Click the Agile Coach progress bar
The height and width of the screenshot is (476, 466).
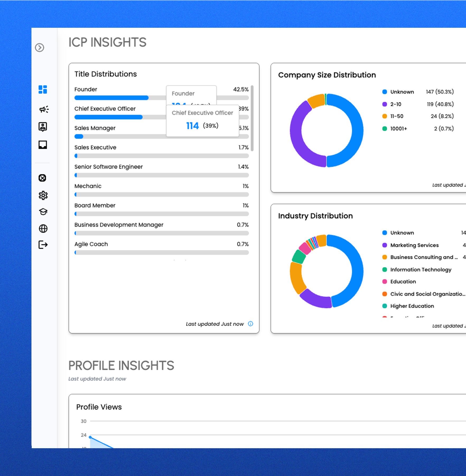(162, 252)
